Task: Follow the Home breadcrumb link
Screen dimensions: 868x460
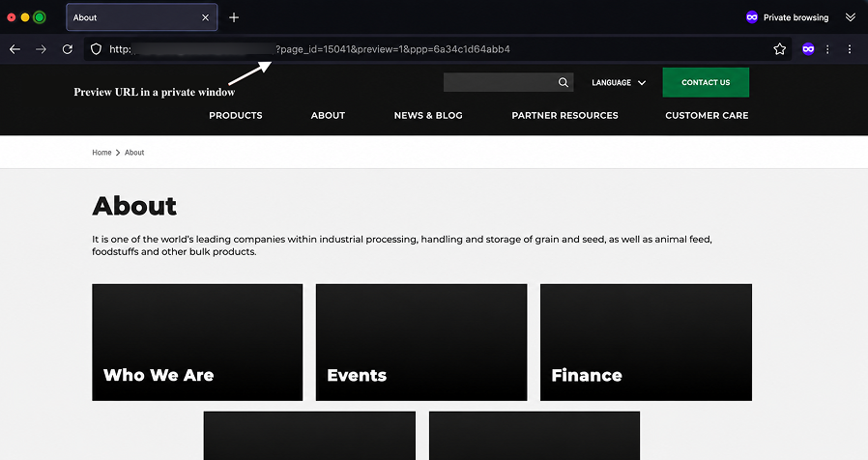Action: click(101, 153)
